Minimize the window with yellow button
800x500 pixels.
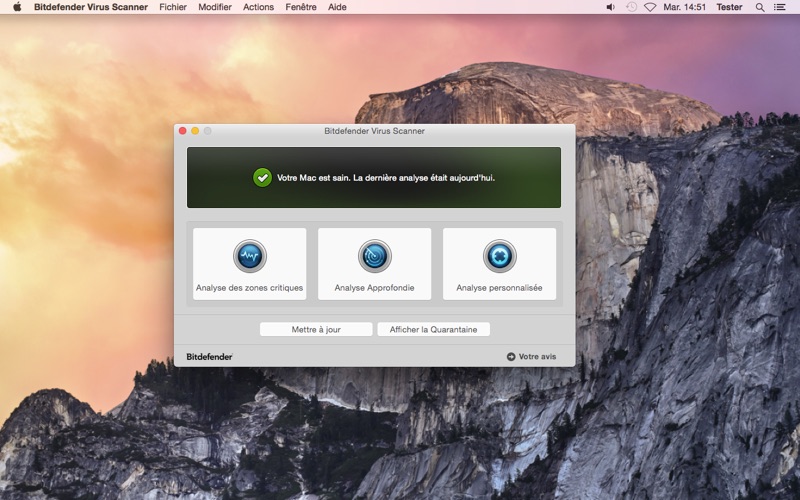tap(195, 131)
